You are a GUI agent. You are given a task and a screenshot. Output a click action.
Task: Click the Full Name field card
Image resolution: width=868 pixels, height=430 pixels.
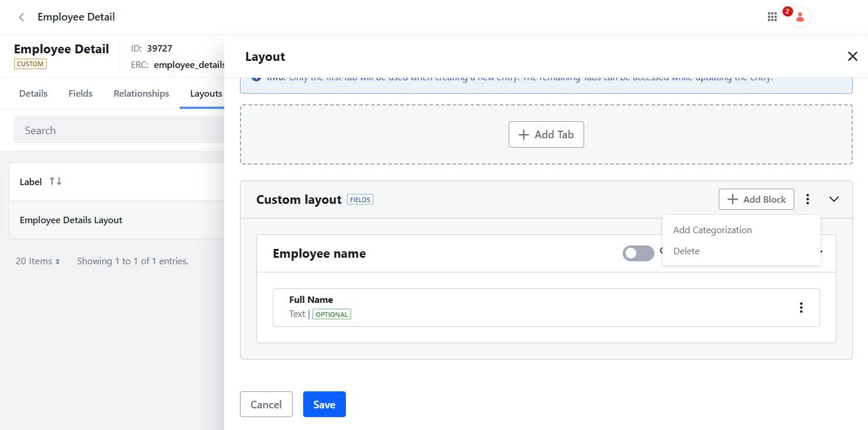pyautogui.click(x=546, y=308)
